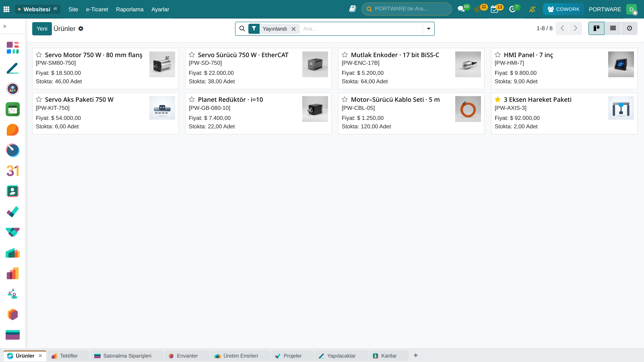Open the 31 calendar app in sidebar
This screenshot has width=644, height=362.
click(x=12, y=171)
